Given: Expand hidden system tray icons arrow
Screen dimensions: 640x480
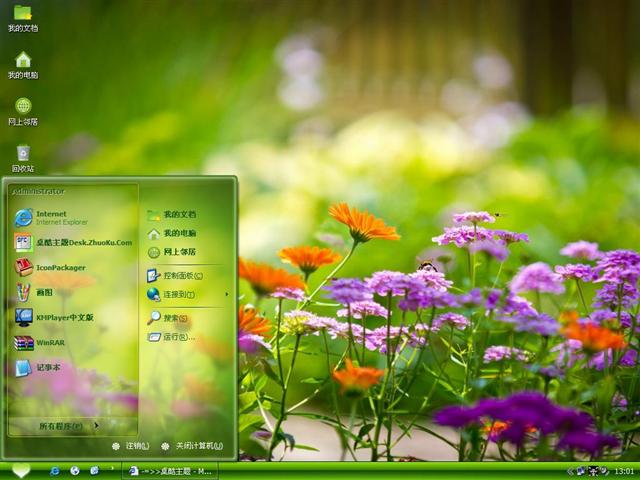Looking at the screenshot, I should (570, 471).
